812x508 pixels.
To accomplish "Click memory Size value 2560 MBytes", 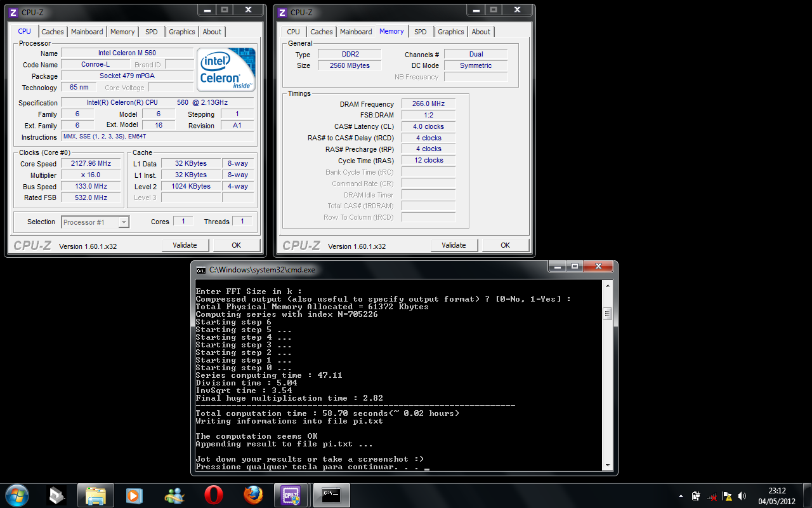I will tap(349, 66).
